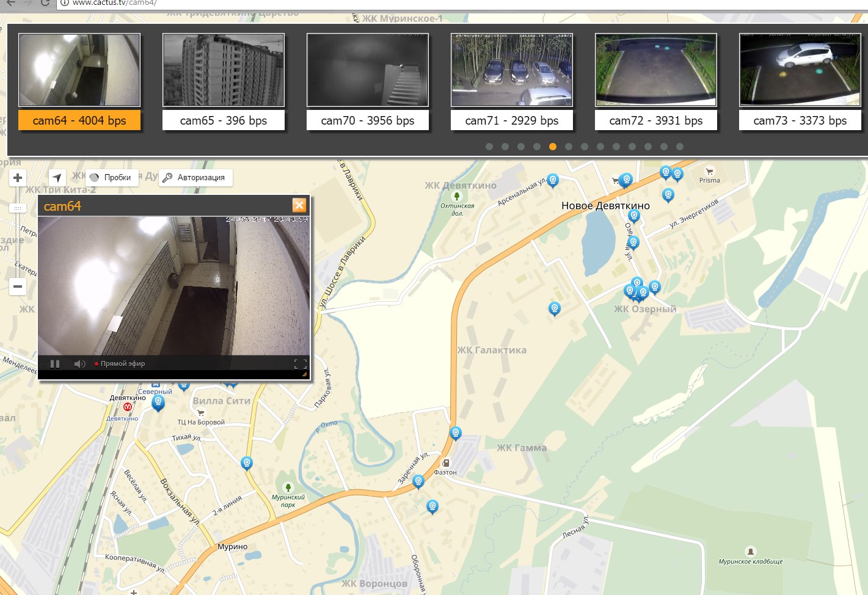This screenshot has width=868, height=595.
Task: Mute the cam64 video sound
Action: (79, 364)
